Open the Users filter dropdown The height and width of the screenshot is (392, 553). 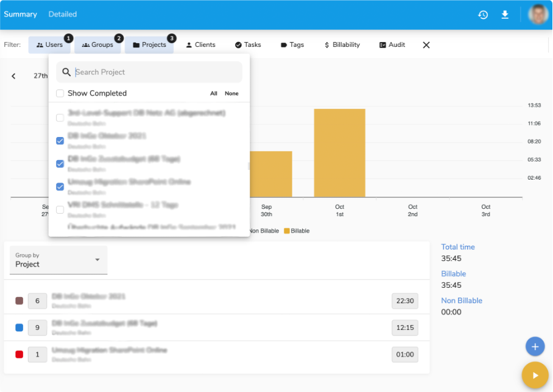click(x=49, y=45)
